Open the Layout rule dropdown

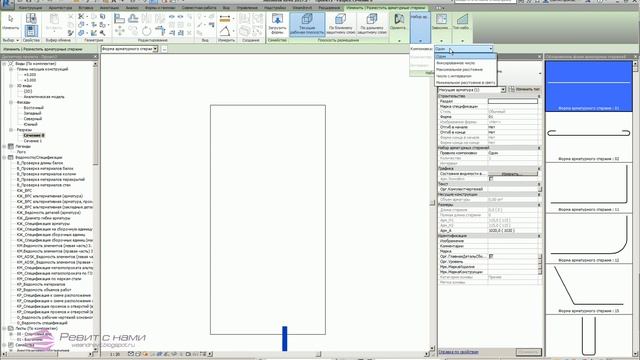tap(464, 49)
